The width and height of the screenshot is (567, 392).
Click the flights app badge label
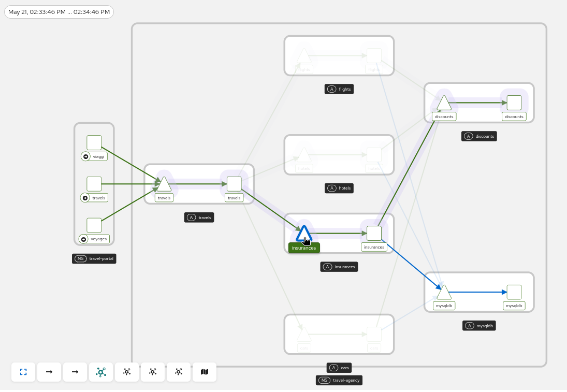339,89
